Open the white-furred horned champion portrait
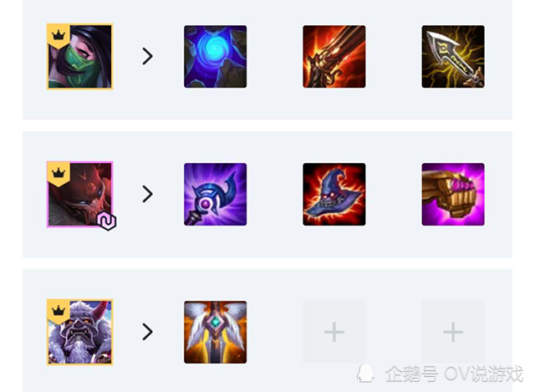The image size is (535, 392). pyautogui.click(x=80, y=332)
